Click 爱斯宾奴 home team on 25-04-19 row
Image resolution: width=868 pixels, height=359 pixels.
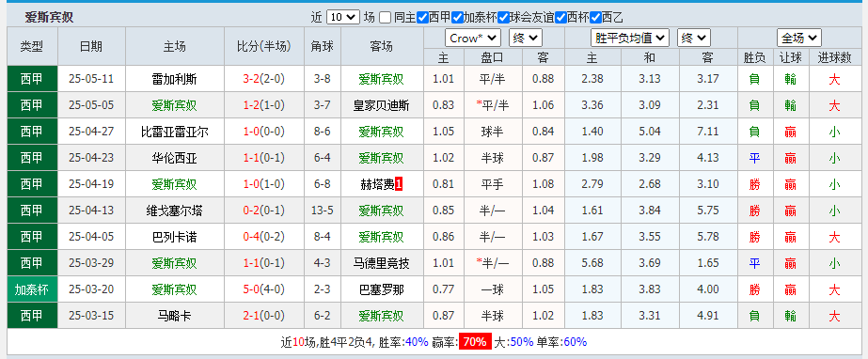point(174,184)
